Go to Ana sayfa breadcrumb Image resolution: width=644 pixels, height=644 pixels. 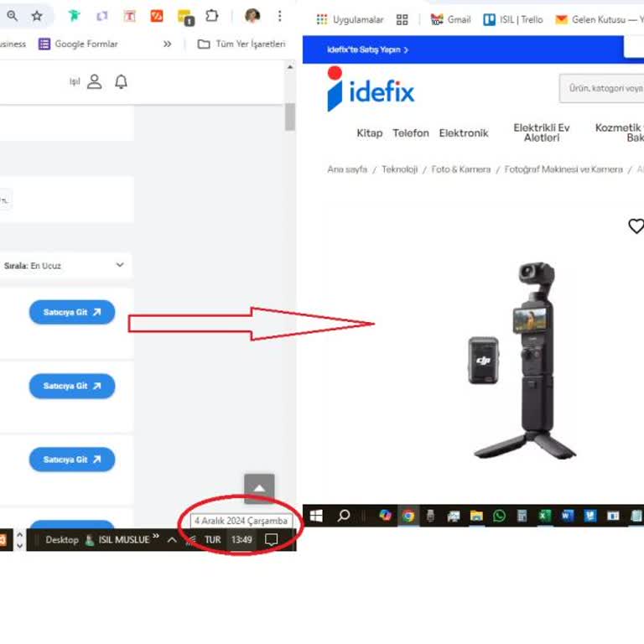pyautogui.click(x=347, y=169)
